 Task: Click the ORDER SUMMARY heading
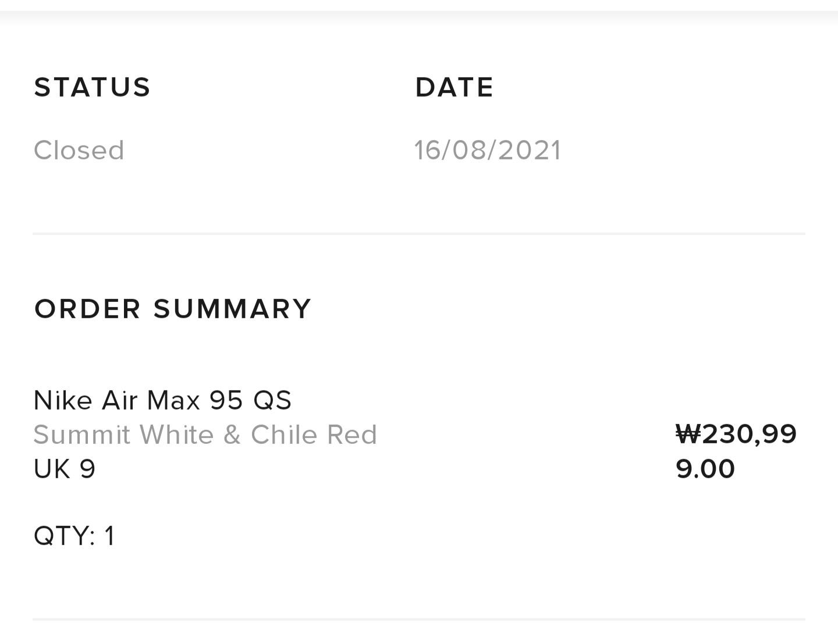173,308
